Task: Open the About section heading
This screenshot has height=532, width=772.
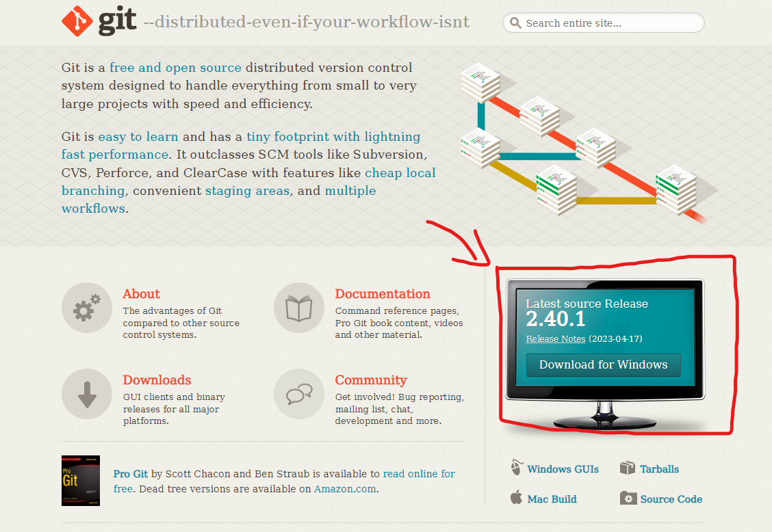Action: coord(141,294)
